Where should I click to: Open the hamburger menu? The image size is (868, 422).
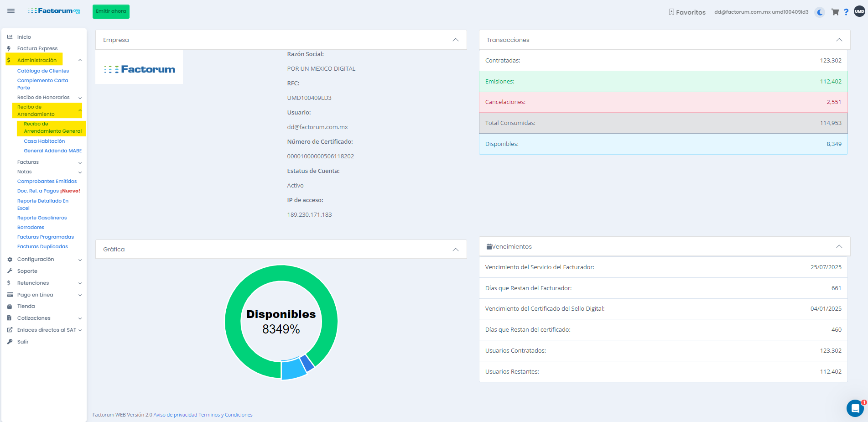tap(11, 11)
